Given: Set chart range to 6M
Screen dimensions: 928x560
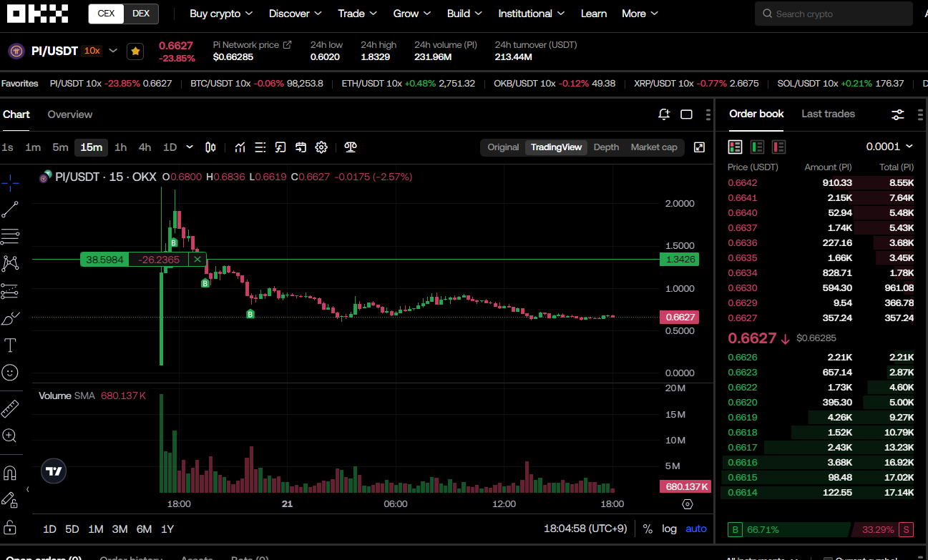Looking at the screenshot, I should coord(144,529).
